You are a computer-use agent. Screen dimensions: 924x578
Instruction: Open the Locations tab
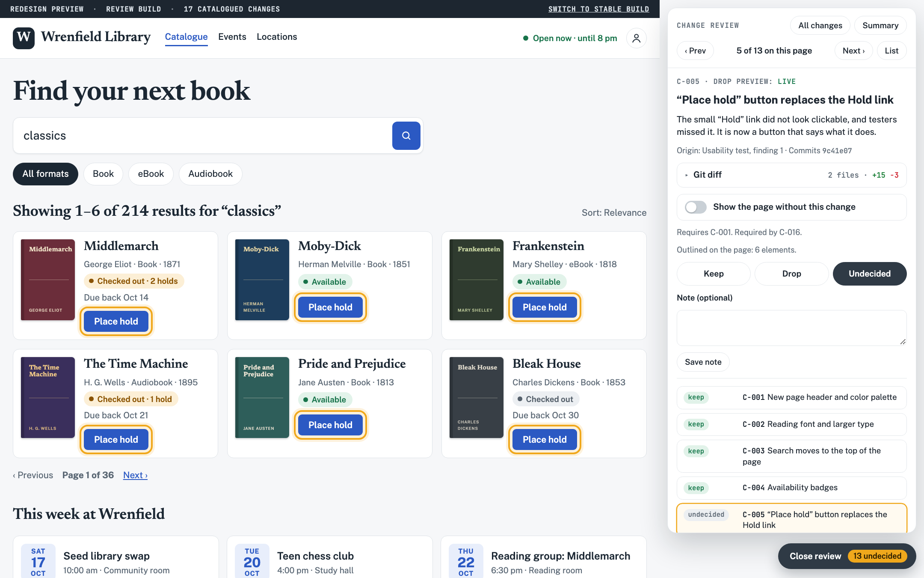coord(277,37)
